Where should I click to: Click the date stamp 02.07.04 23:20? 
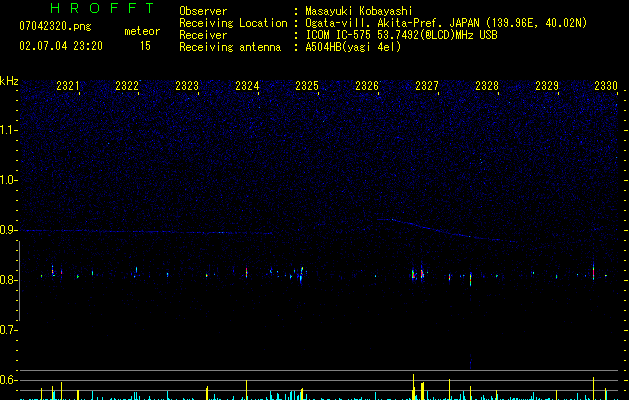pos(61,46)
